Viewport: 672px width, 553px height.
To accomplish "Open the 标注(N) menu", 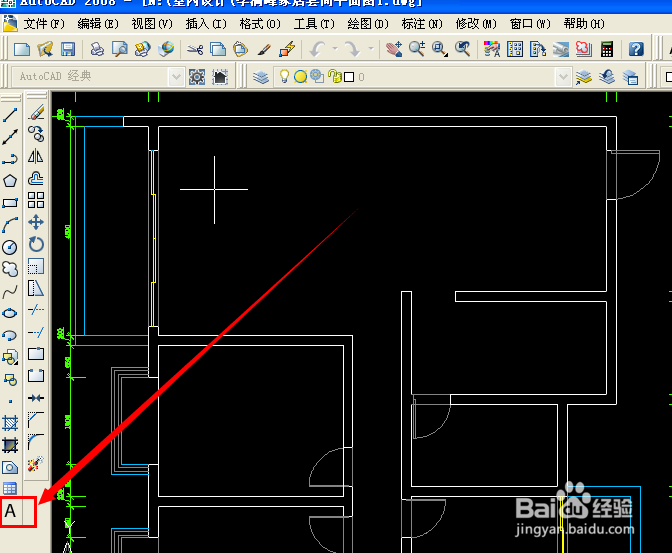I will click(x=422, y=24).
